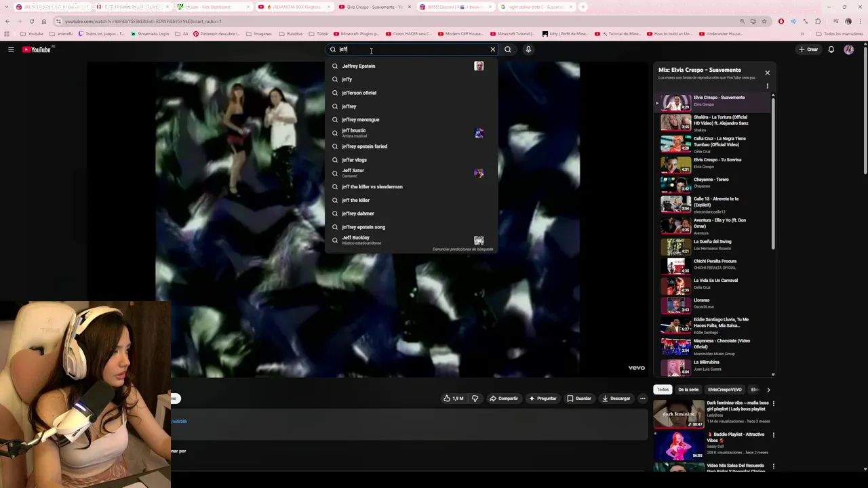Close the Mix playlist panel
The height and width of the screenshot is (488, 868).
[767, 73]
